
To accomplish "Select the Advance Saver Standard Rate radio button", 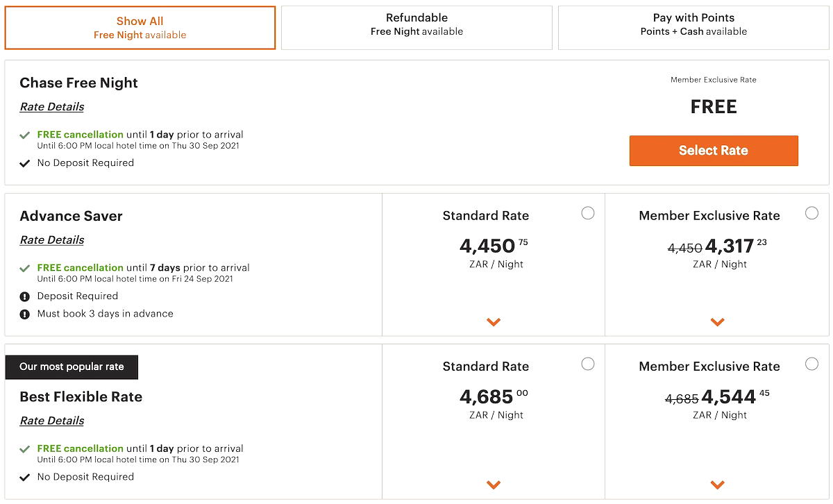I will pos(588,213).
